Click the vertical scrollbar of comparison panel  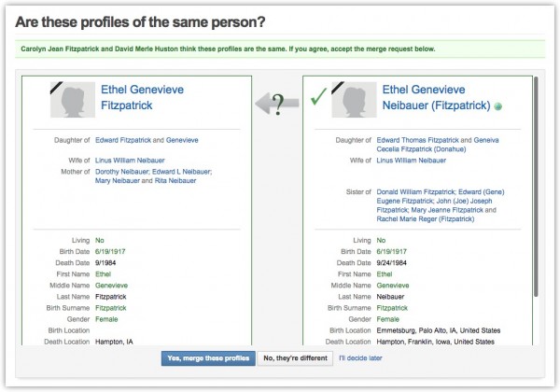[x=536, y=186]
